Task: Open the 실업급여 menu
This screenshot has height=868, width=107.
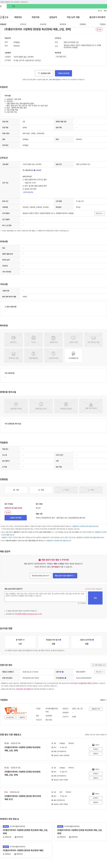Action: pos(53,17)
